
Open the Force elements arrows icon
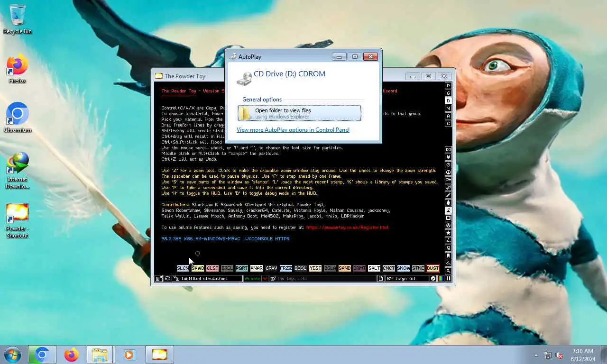click(x=448, y=180)
